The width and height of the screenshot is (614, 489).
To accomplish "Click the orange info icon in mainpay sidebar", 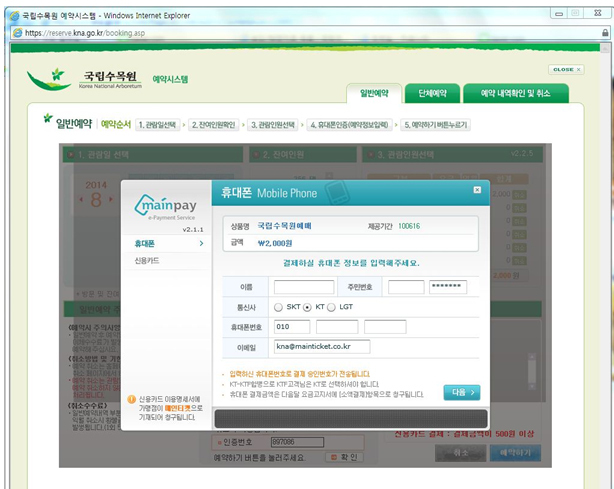I will click(x=131, y=399).
